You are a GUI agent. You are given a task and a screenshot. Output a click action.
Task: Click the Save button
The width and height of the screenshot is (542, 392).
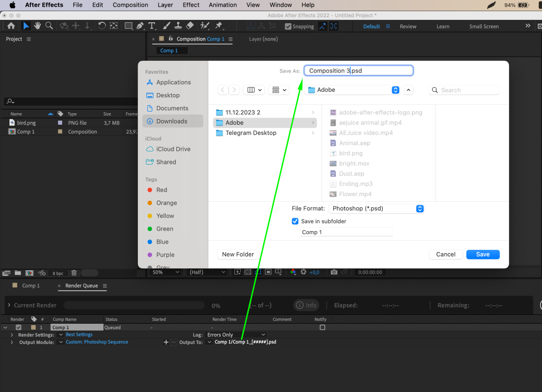click(483, 254)
